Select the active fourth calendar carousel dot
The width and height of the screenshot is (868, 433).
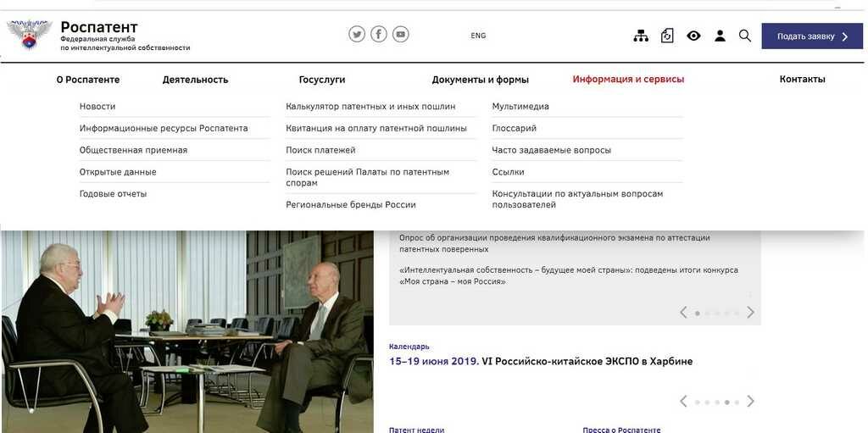tap(726, 402)
